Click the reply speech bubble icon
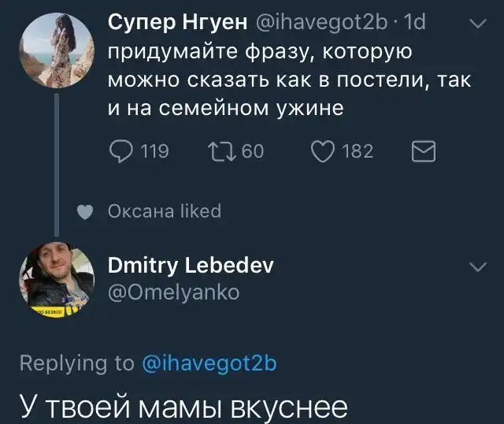Image resolution: width=504 pixels, height=424 pixels. tap(120, 151)
